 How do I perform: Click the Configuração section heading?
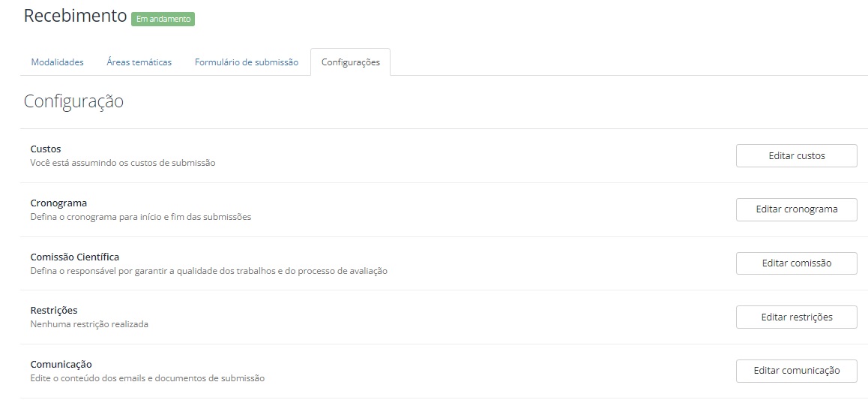[73, 102]
